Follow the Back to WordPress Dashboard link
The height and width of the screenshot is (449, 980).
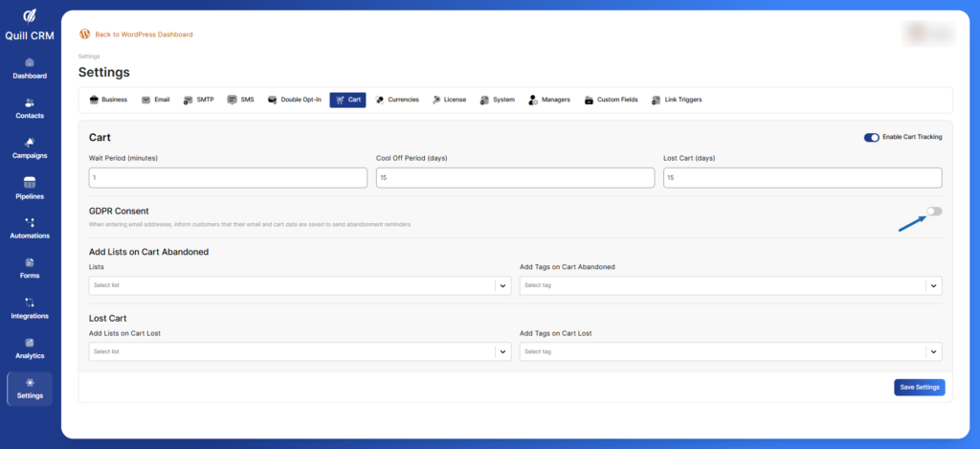click(x=144, y=34)
